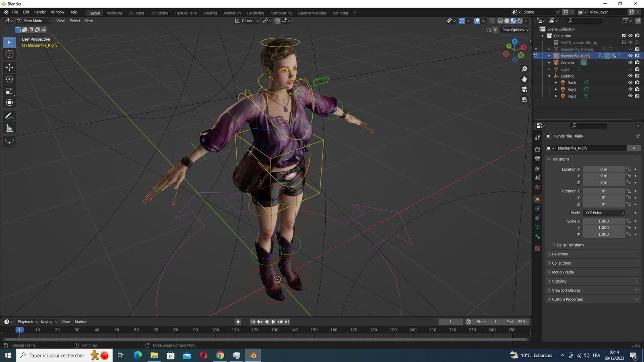Switch perspective/orthographic grid icon
644x362 pixels.
(x=524, y=99)
